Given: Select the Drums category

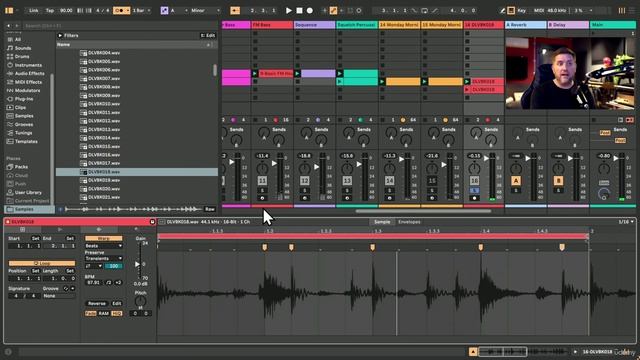Looking at the screenshot, I should click(x=22, y=57).
